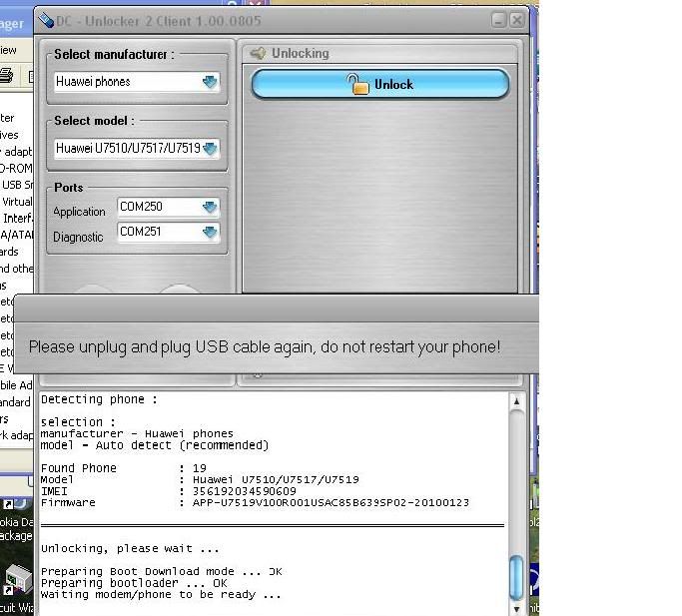
Task: Click the desktop shortcut icon above 'uit Wiz'
Action: (17, 579)
